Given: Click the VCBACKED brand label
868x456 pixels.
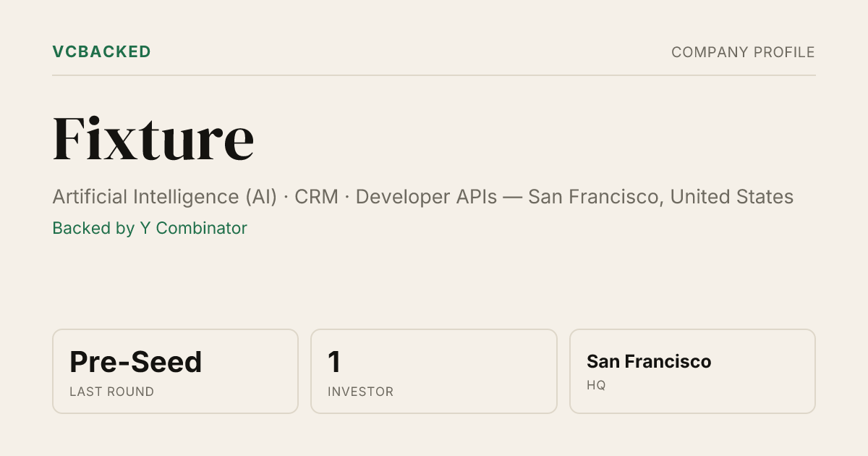Looking at the screenshot, I should pos(101,52).
